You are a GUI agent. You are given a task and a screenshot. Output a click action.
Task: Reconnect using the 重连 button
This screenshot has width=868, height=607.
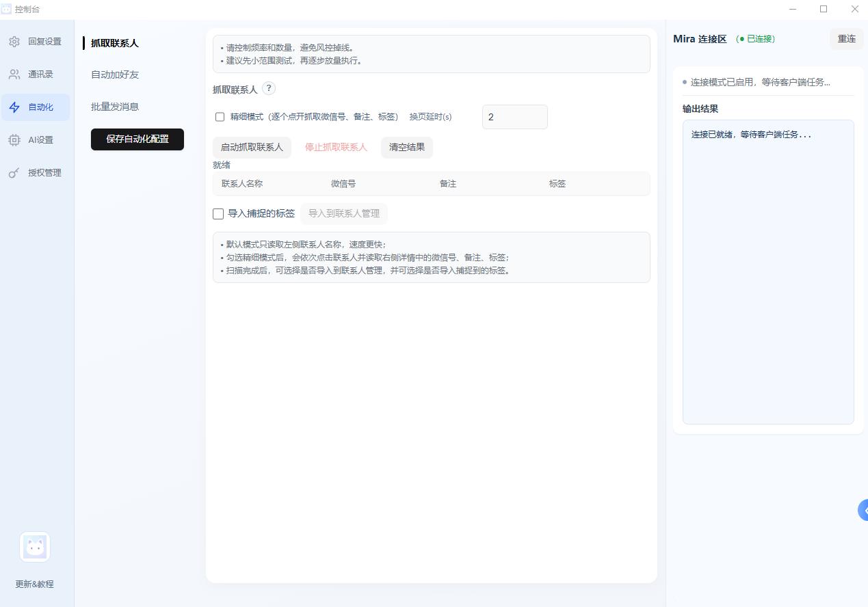coord(847,39)
